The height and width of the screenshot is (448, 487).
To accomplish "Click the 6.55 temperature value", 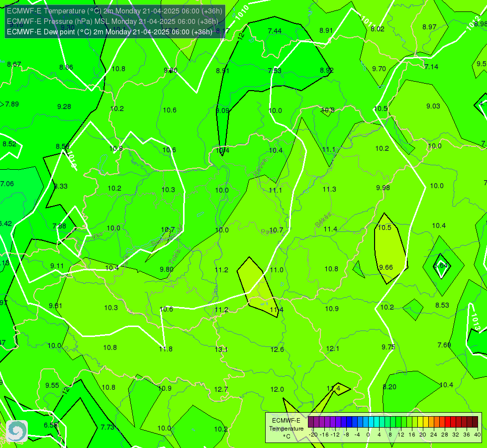I will pyautogui.click(x=51, y=425).
